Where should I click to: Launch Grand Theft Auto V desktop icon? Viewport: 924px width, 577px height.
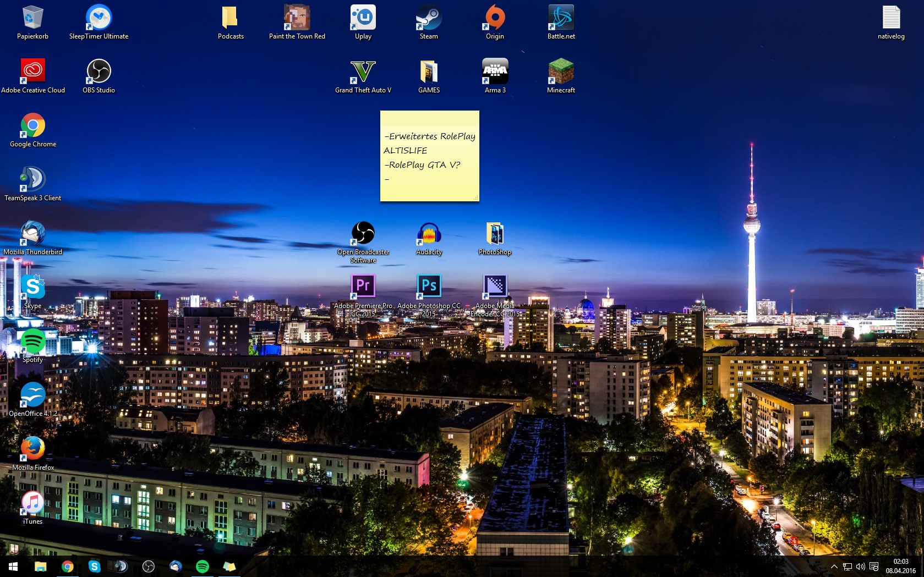tap(363, 73)
